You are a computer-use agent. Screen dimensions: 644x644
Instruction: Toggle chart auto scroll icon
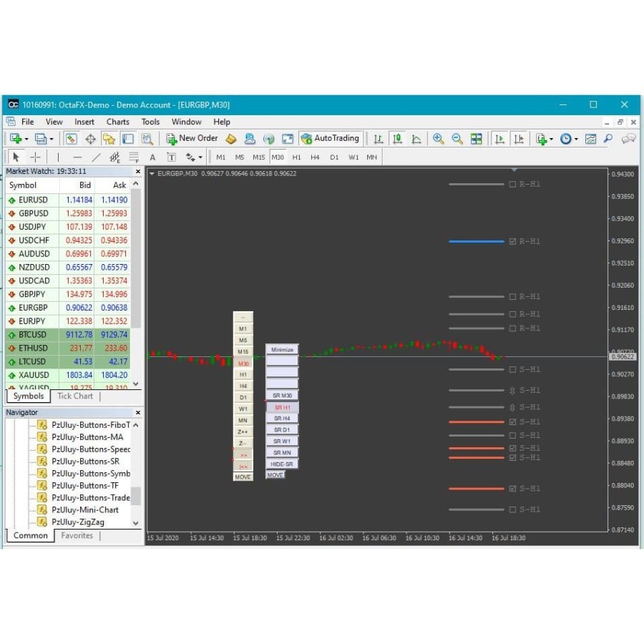[499, 139]
